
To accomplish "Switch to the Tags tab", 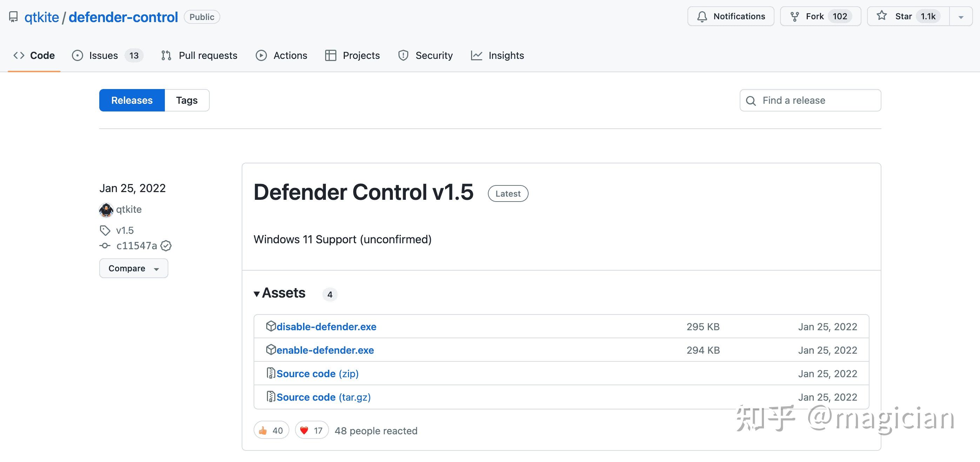I will coord(186,100).
